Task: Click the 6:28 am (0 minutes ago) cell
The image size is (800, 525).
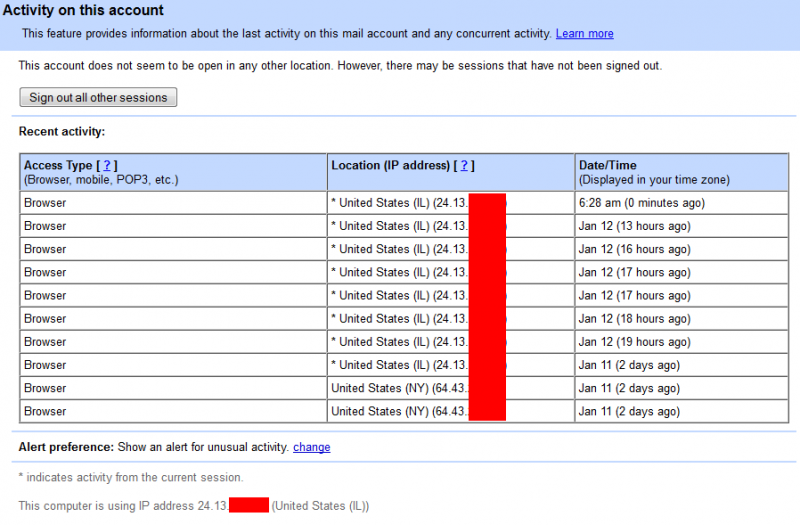Action: point(681,203)
